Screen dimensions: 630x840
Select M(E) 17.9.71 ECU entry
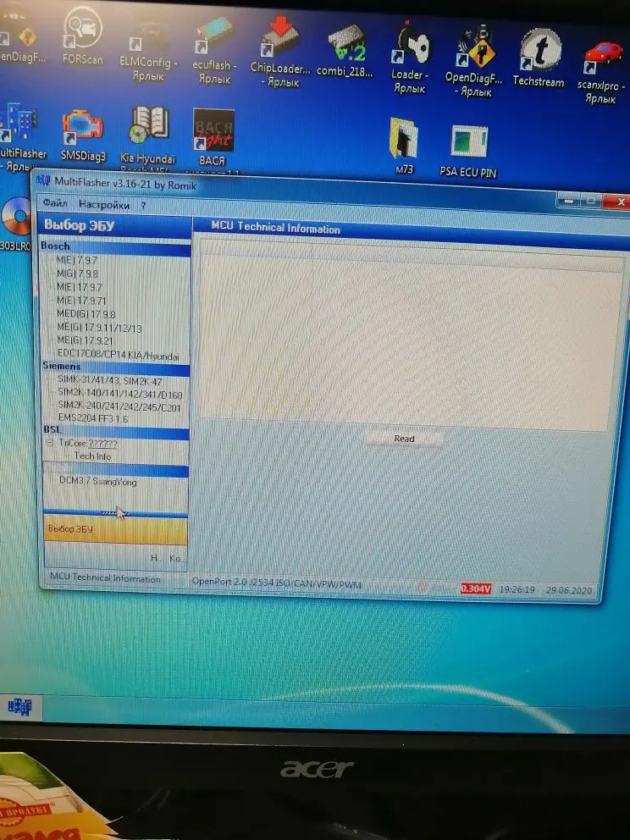click(x=81, y=301)
